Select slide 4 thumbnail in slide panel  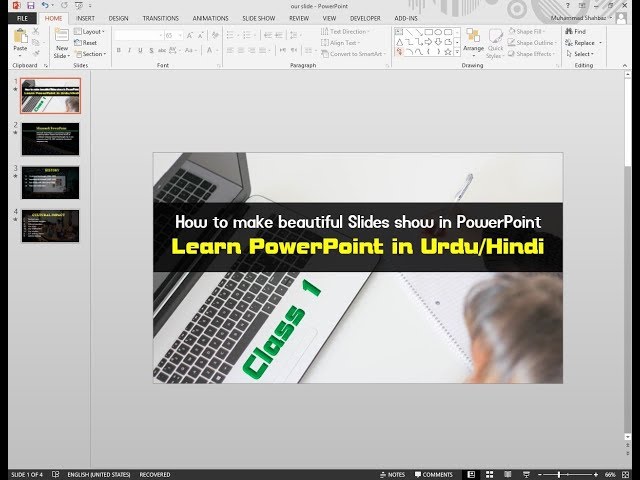pos(50,226)
